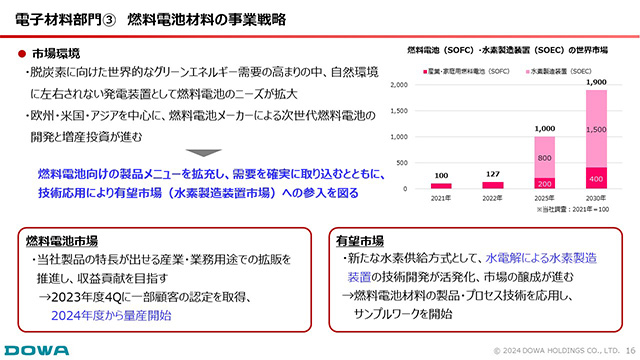640x360 pixels.
Task: Click the gray downward triangle arrow
Action: pos(203,153)
